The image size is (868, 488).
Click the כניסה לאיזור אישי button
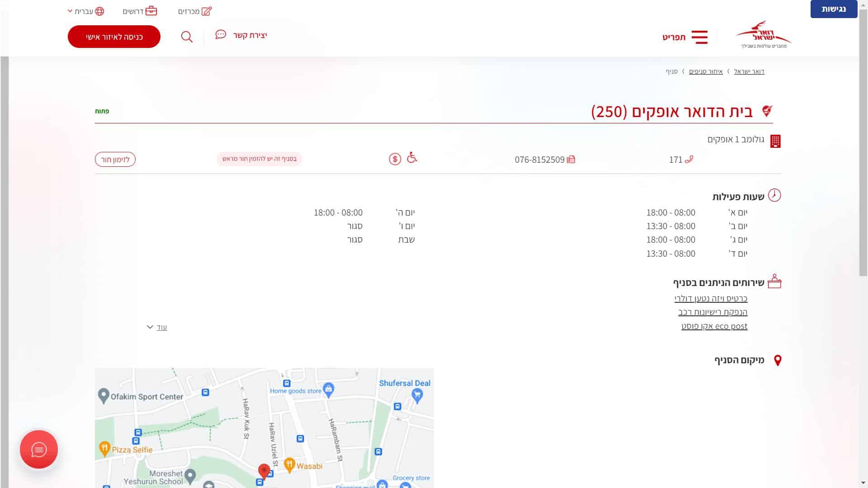(114, 37)
